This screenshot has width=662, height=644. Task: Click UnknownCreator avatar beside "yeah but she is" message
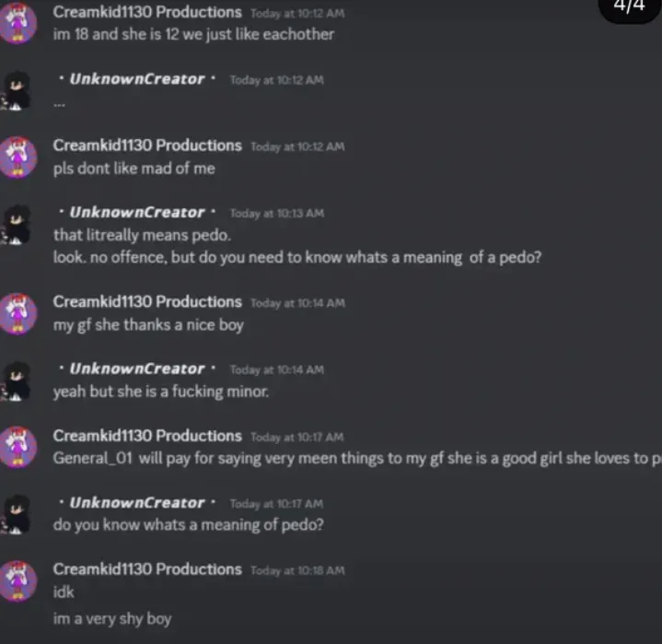pyautogui.click(x=16, y=381)
